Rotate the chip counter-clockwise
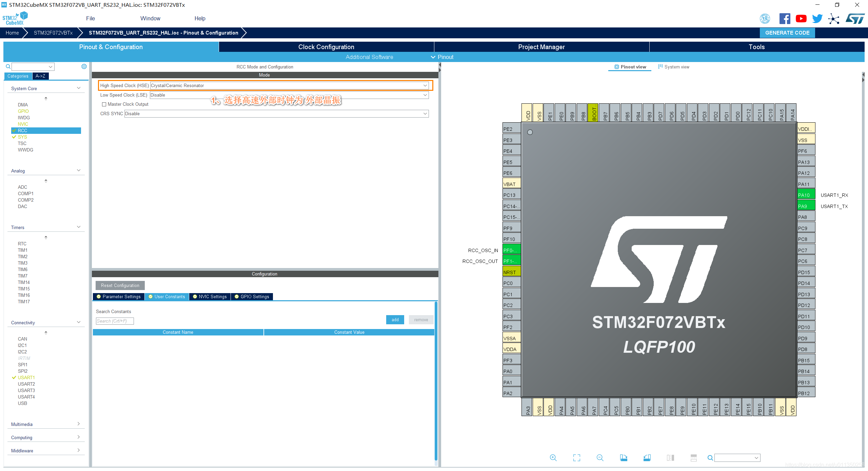 point(647,458)
